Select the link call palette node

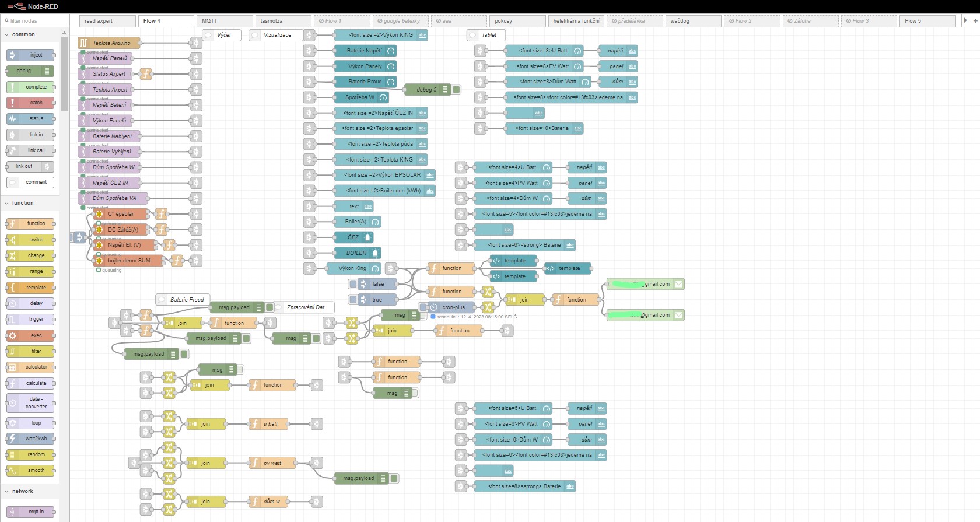click(30, 150)
